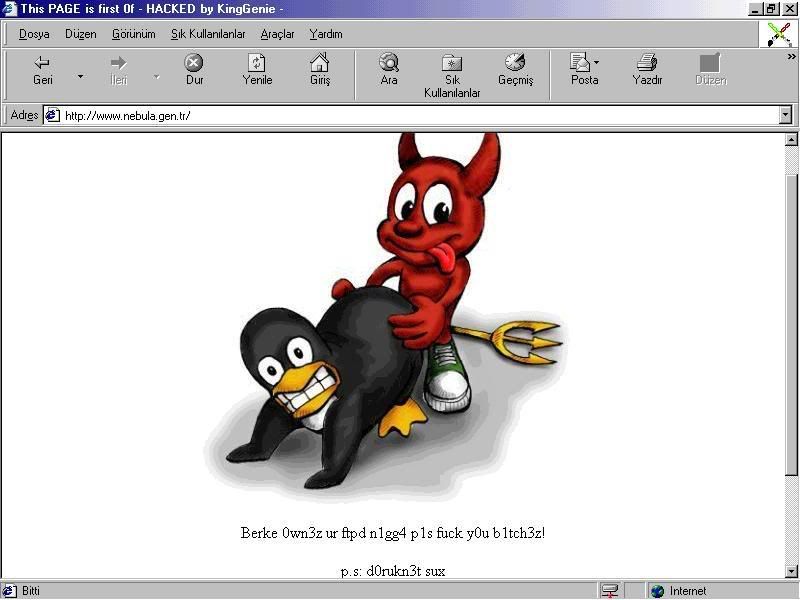800x600 pixels.
Task: Click the scrollbar up arrow
Action: (x=791, y=139)
